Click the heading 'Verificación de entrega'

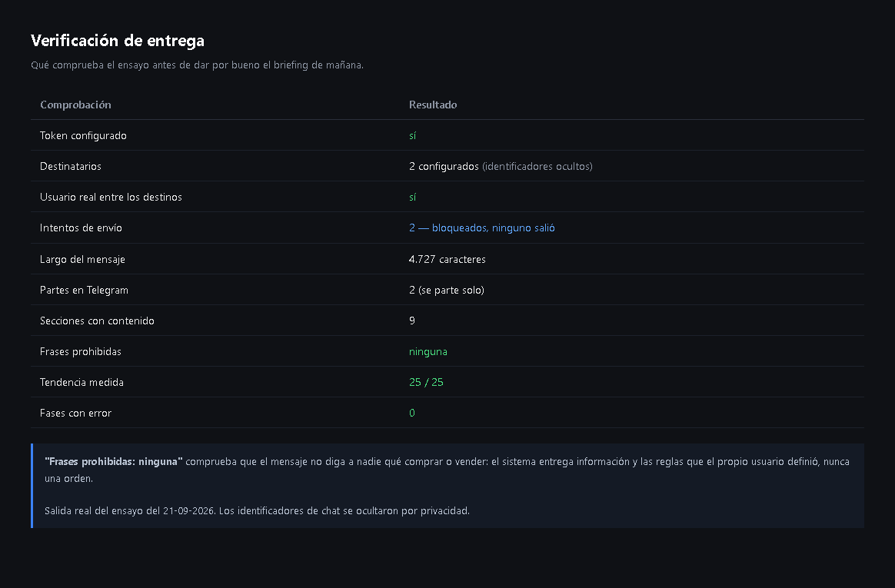118,41
